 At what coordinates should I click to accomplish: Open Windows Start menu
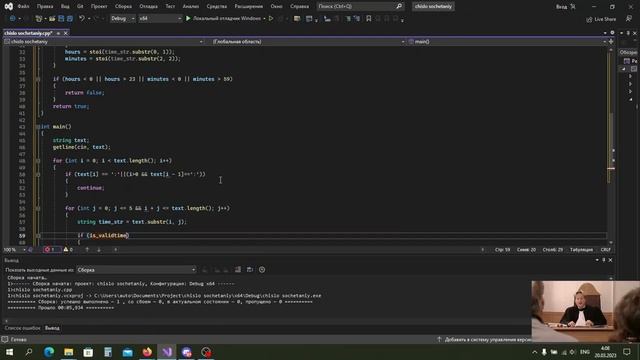point(9,352)
